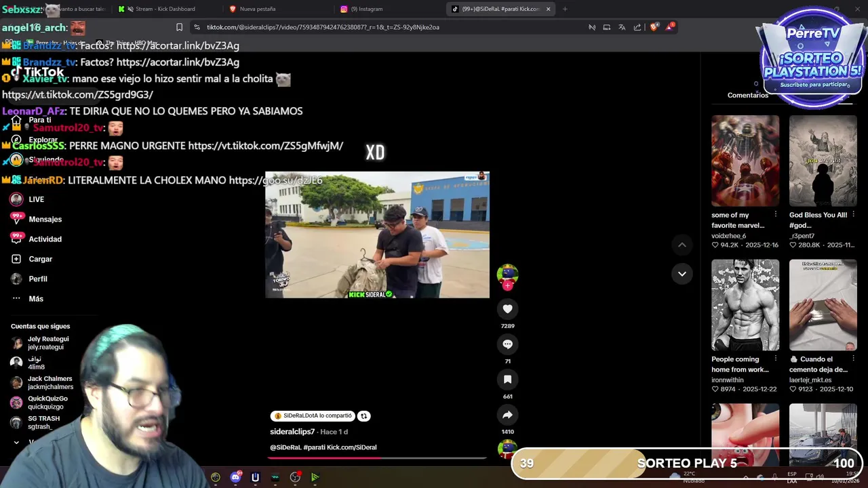Expand the Más menu in sidebar
The width and height of the screenshot is (868, 488).
click(x=27, y=299)
